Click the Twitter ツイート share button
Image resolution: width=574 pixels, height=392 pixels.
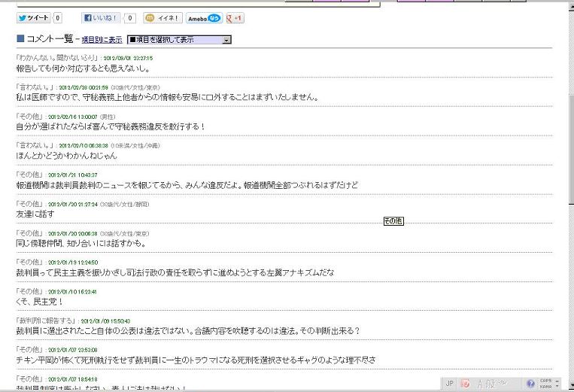coord(33,18)
